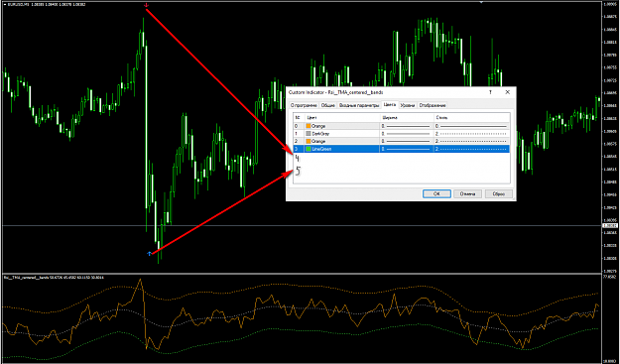
Task: Select the blue up-arrow signal on chart
Action: click(x=149, y=253)
